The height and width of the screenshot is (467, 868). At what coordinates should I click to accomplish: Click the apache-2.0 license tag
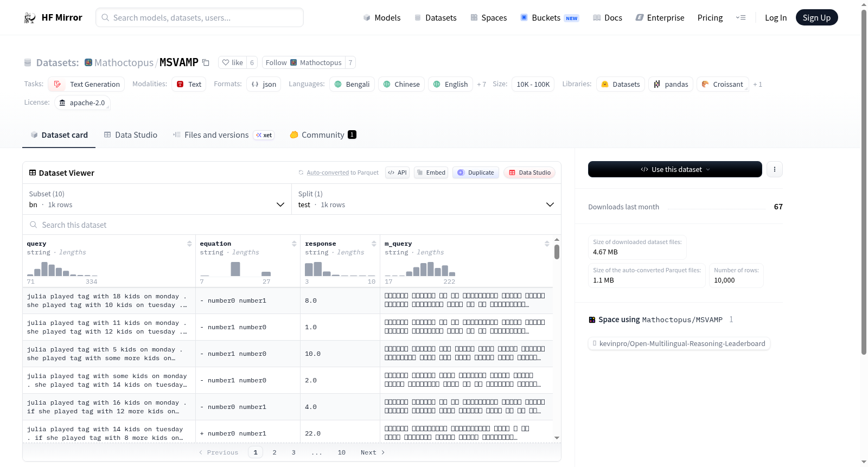pyautogui.click(x=82, y=103)
